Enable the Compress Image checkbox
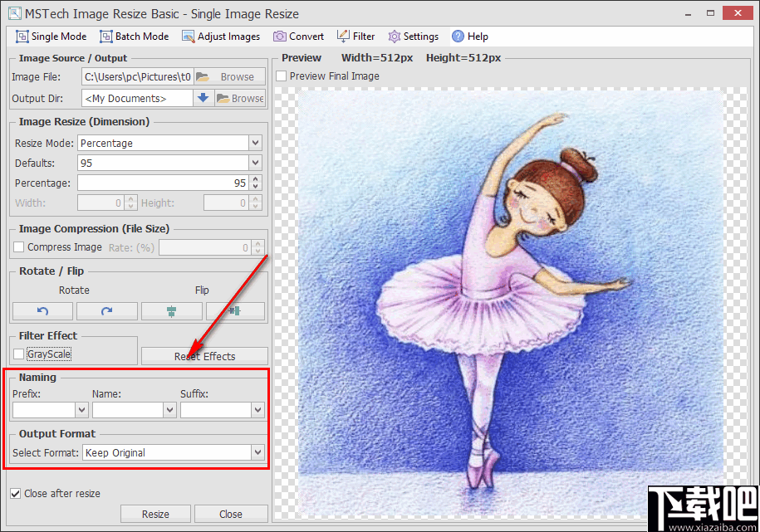Image resolution: width=760 pixels, height=532 pixels. tap(19, 247)
